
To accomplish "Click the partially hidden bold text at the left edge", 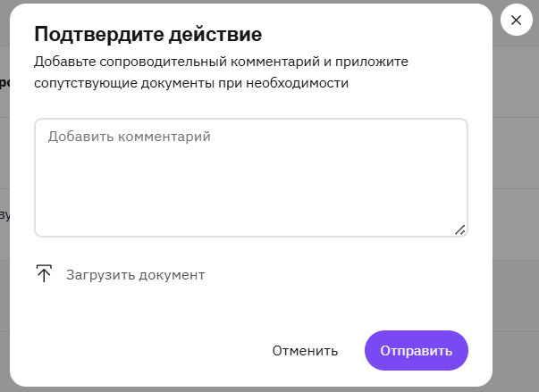I will tap(4, 82).
